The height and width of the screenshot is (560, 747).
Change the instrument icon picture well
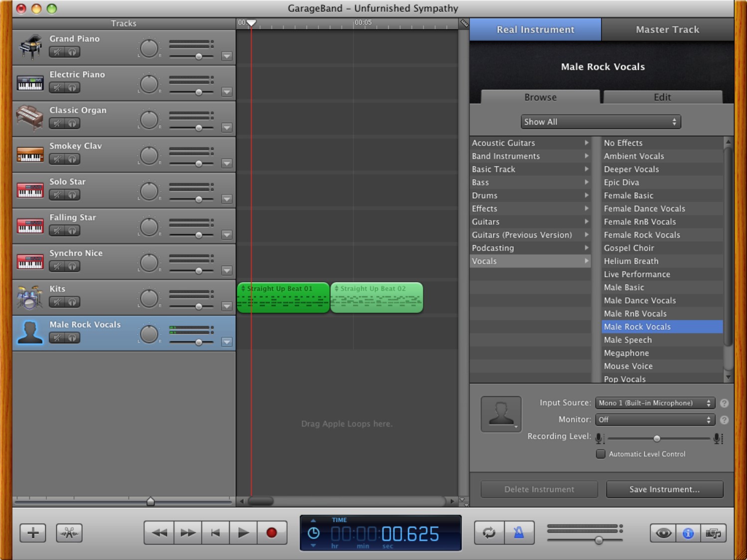(501, 414)
